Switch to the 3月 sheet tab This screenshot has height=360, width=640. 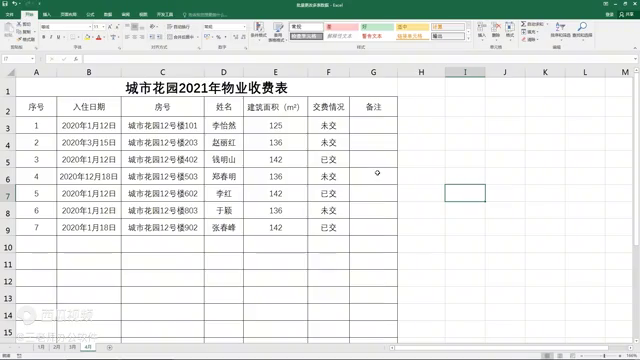[x=72, y=347]
